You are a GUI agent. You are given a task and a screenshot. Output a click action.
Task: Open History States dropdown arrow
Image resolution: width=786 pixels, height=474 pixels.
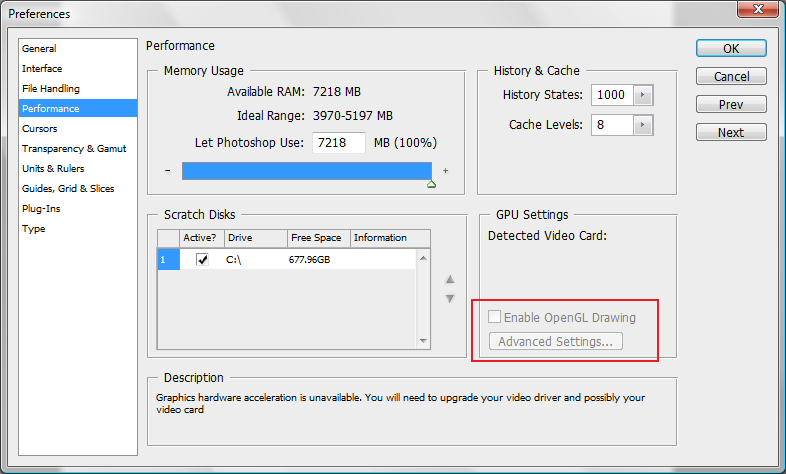coord(643,95)
